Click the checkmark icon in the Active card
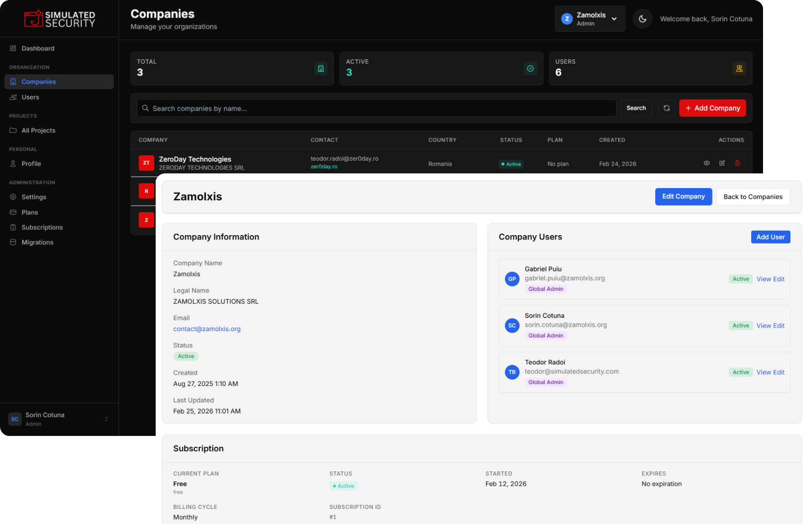 point(530,69)
